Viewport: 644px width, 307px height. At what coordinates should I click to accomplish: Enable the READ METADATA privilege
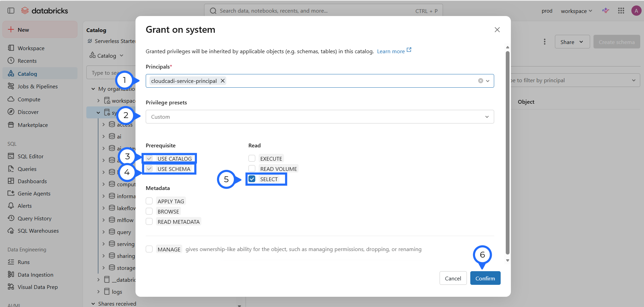[x=149, y=222]
